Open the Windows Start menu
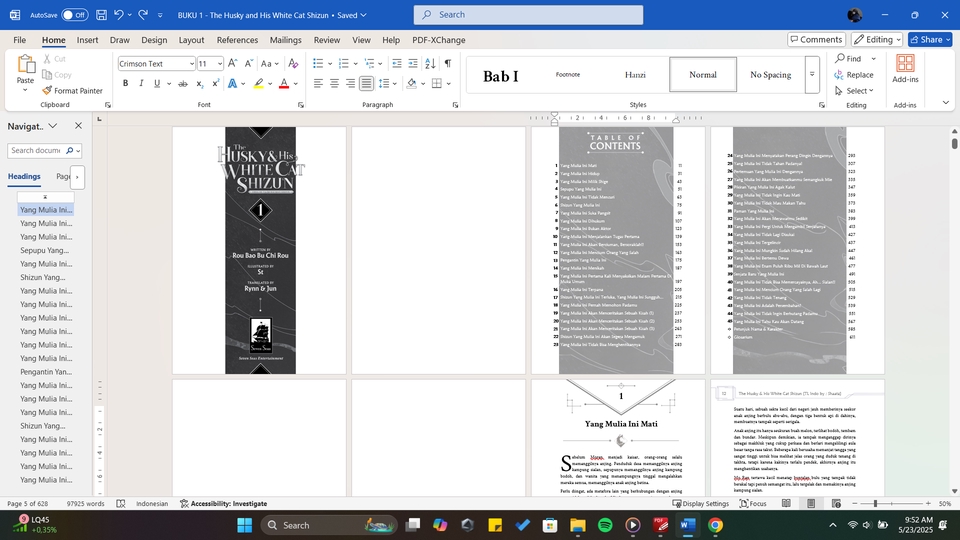960x540 pixels. click(x=244, y=525)
